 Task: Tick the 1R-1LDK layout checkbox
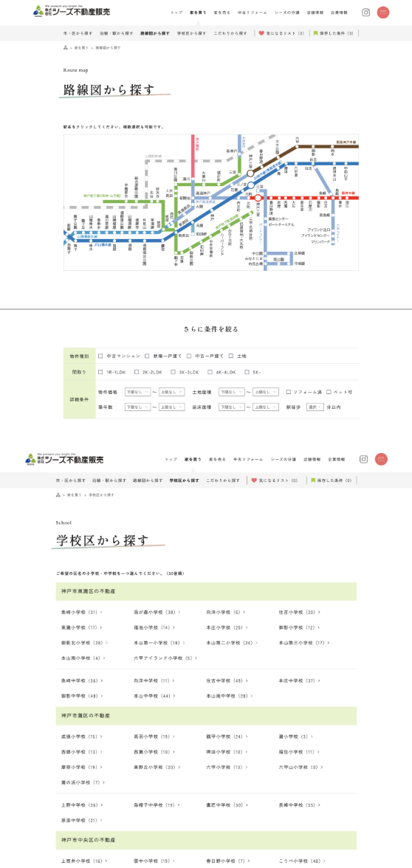point(100,372)
